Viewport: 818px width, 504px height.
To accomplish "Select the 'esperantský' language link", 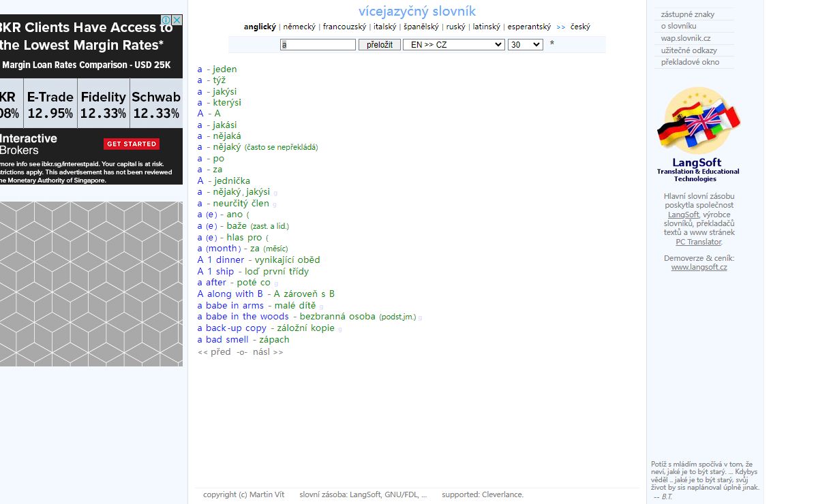I will [529, 27].
